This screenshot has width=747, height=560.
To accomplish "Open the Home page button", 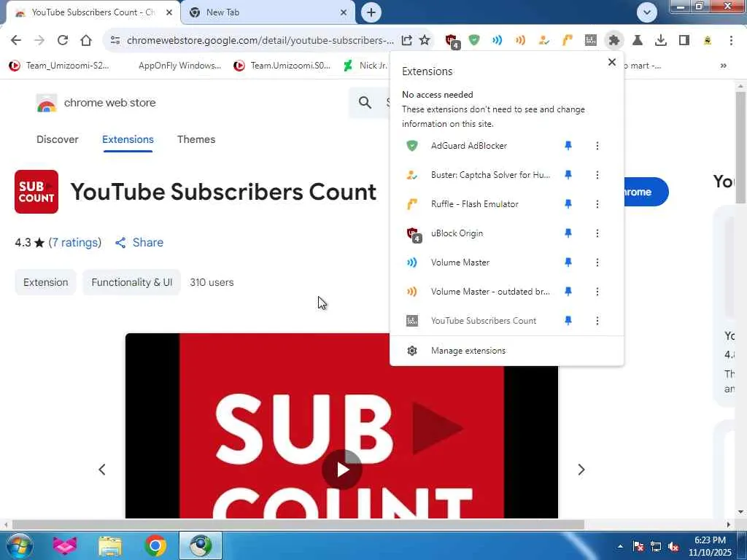I will [86, 40].
